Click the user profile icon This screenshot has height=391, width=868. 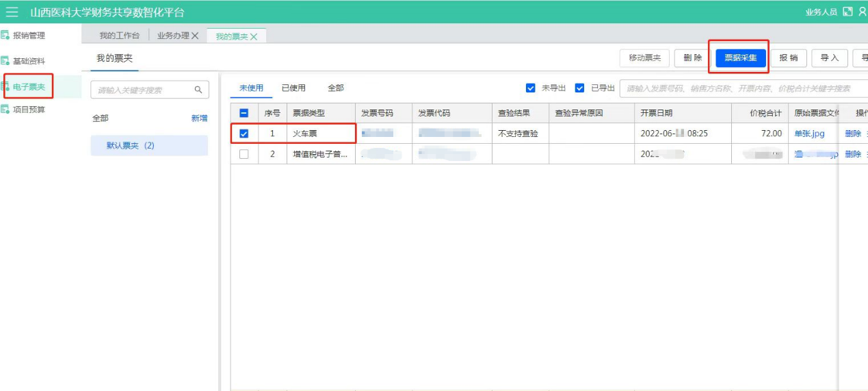coord(862,12)
